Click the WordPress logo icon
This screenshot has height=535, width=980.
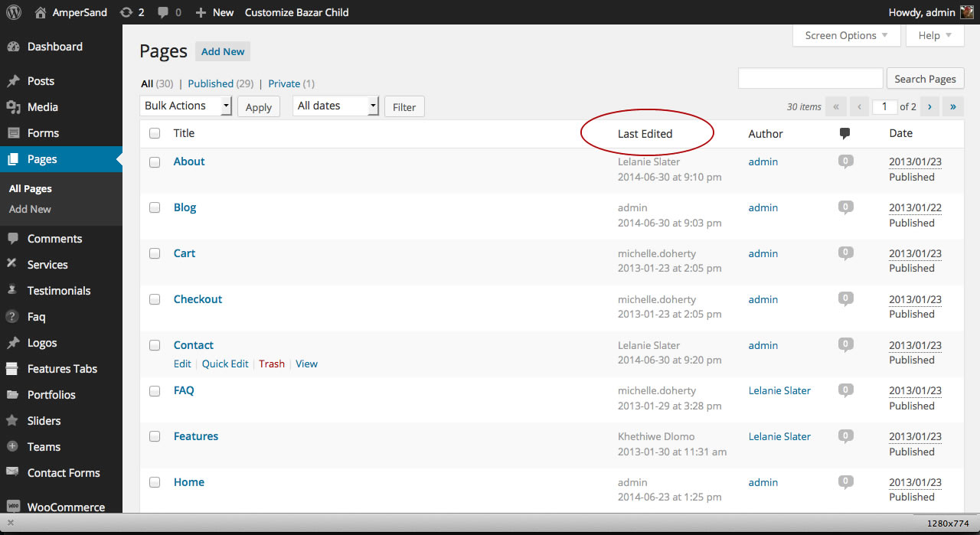[14, 12]
